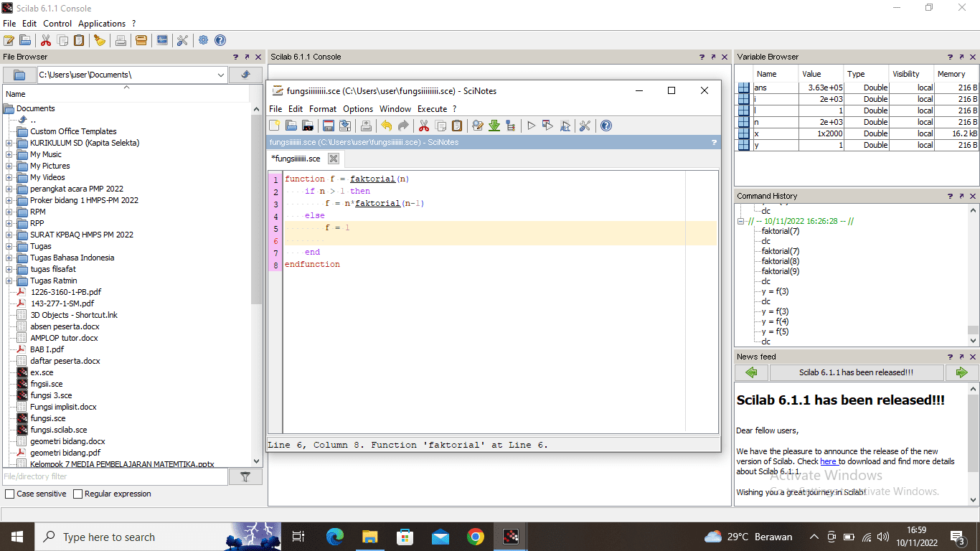The image size is (980, 551).
Task: Select the *fungsiiiiiiii.sce tab
Action: (x=296, y=159)
